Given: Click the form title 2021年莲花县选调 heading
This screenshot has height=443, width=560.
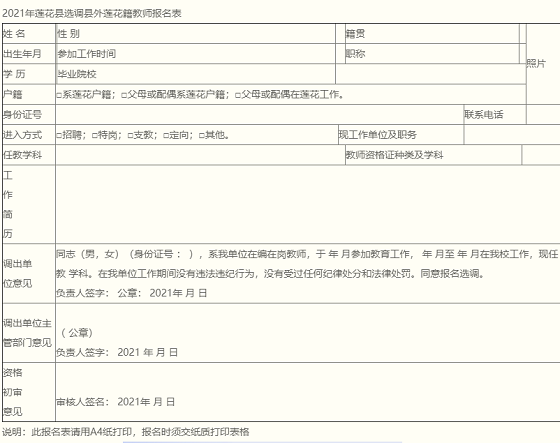Looking at the screenshot, I should click(92, 14).
